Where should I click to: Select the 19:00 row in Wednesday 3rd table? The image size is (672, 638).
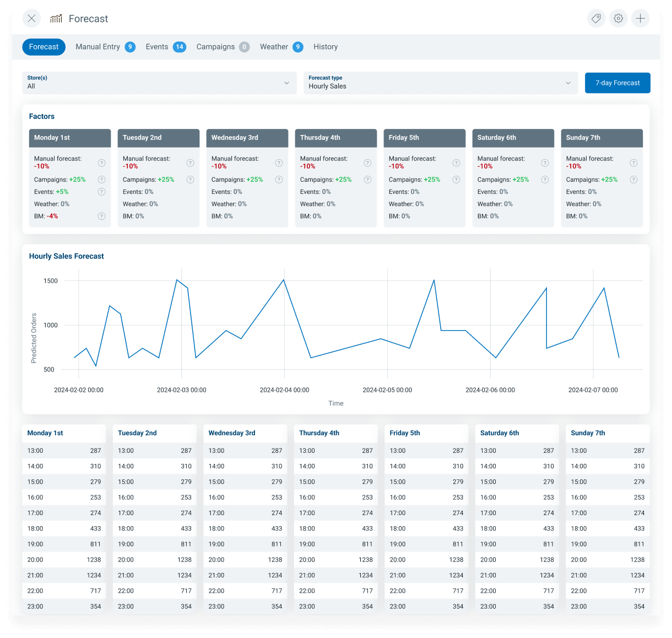pos(245,544)
